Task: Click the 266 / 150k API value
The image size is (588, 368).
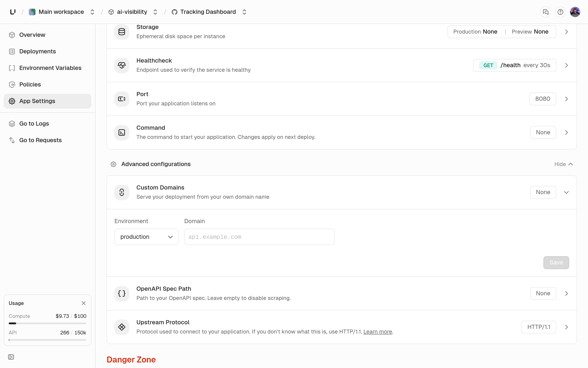Action: click(x=73, y=333)
